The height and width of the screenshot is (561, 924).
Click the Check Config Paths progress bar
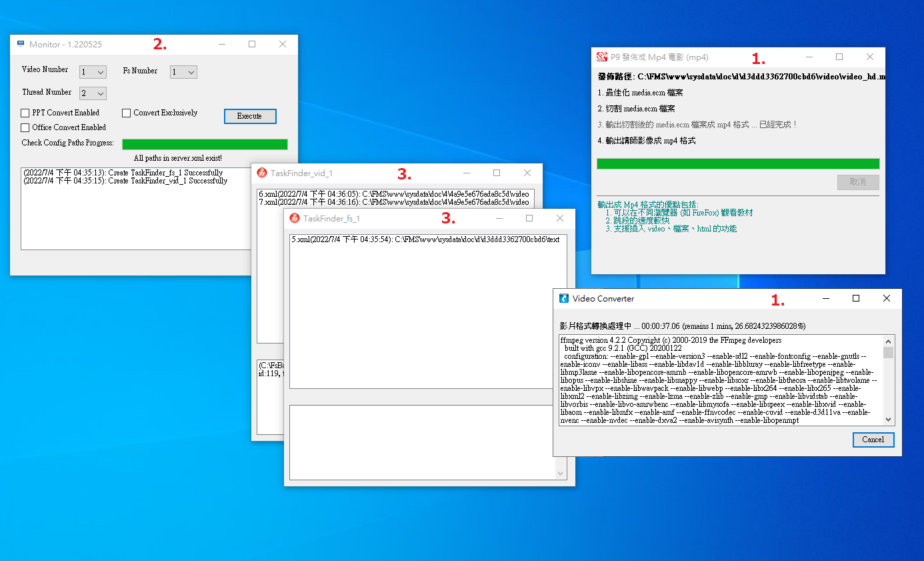(x=205, y=144)
